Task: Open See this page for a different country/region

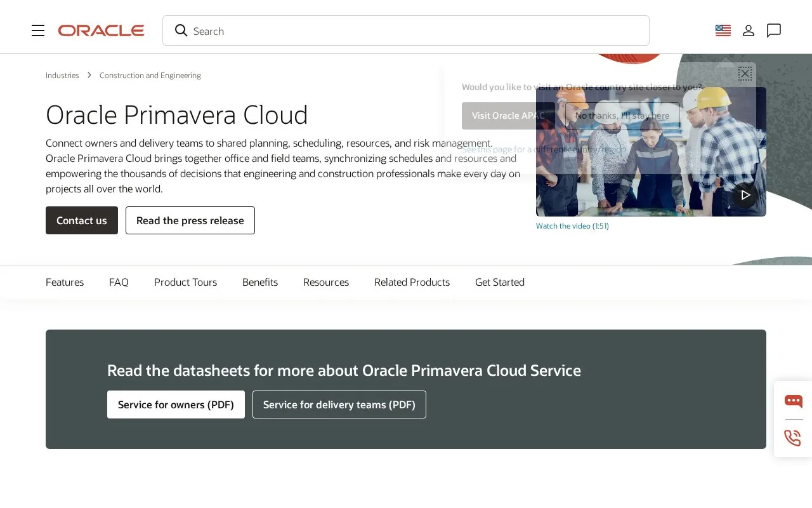Action: [x=544, y=149]
